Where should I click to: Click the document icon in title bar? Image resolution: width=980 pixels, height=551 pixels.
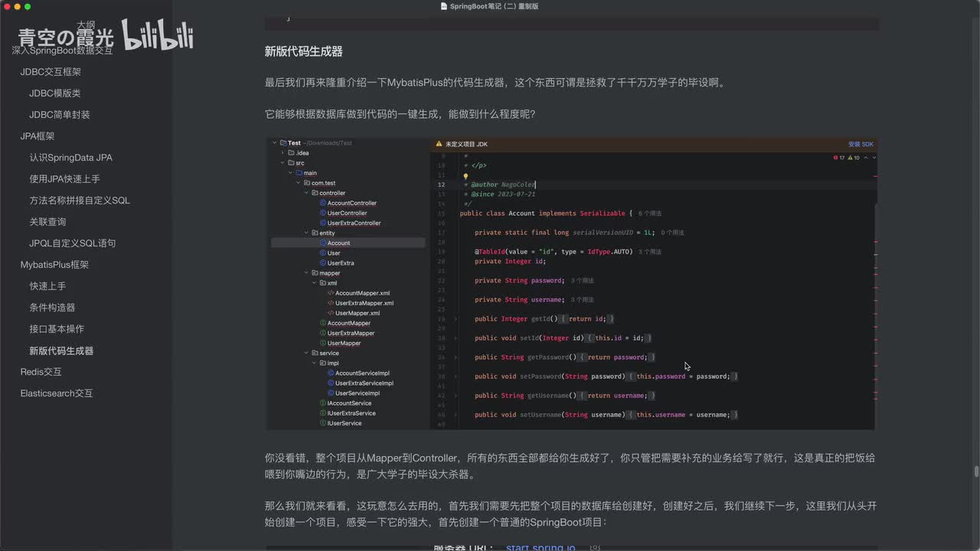(x=444, y=6)
